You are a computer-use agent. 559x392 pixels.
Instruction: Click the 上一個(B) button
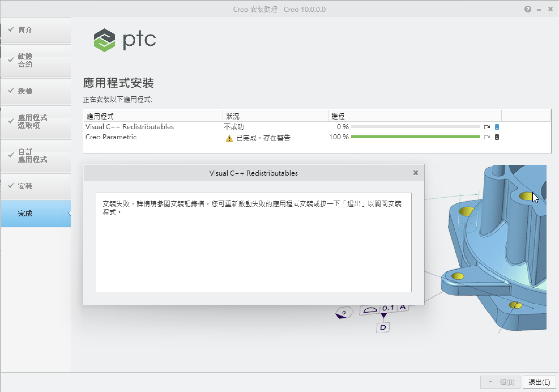tap(500, 382)
